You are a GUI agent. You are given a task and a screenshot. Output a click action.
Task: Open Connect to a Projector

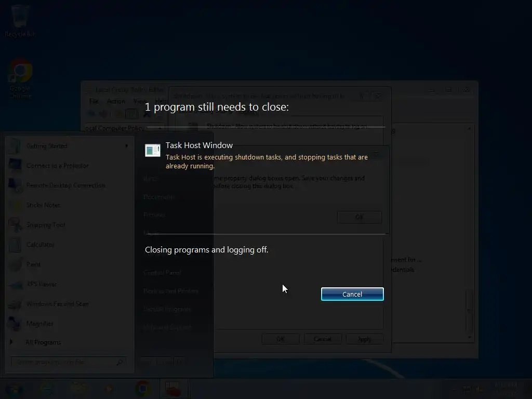[x=57, y=166]
